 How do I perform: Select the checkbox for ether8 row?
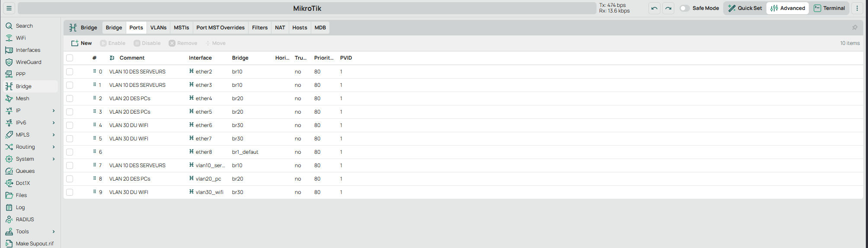[70, 152]
